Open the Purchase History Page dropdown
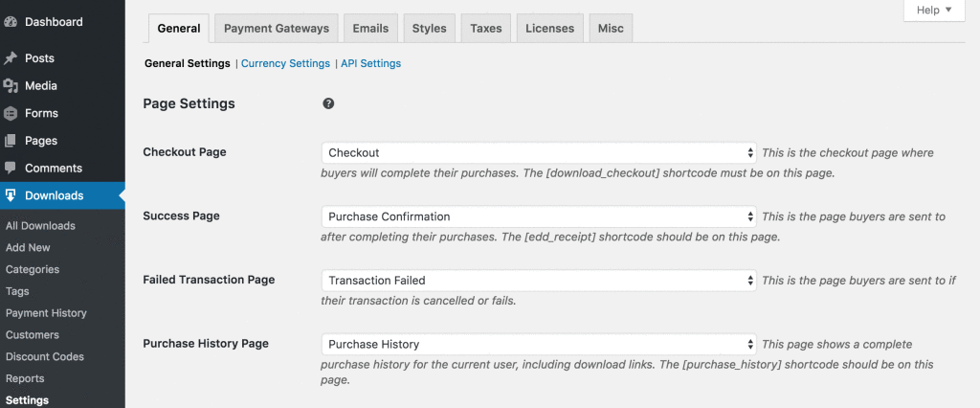This screenshot has height=408, width=980. click(x=539, y=344)
